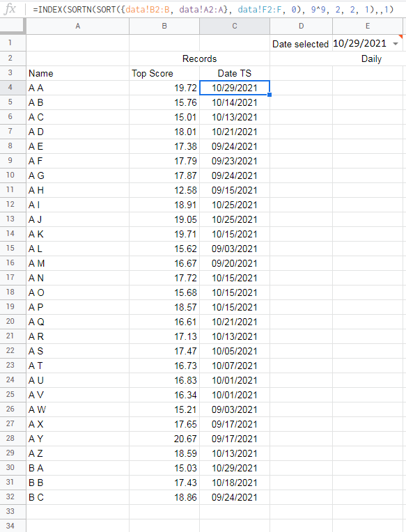
Task: Select the score cell 17.38
Action: point(164,146)
